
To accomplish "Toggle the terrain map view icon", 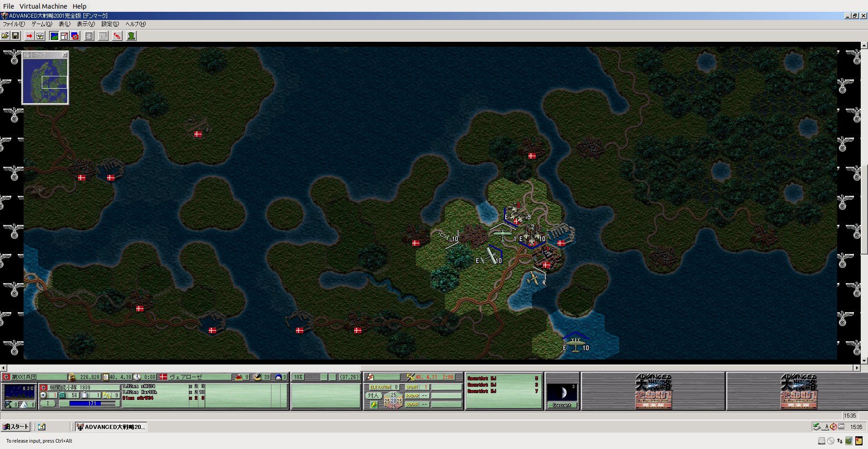I will [x=54, y=36].
